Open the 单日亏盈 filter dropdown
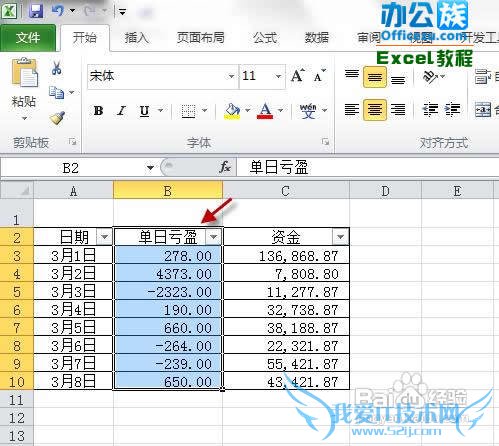This screenshot has width=499, height=446. coord(213,237)
